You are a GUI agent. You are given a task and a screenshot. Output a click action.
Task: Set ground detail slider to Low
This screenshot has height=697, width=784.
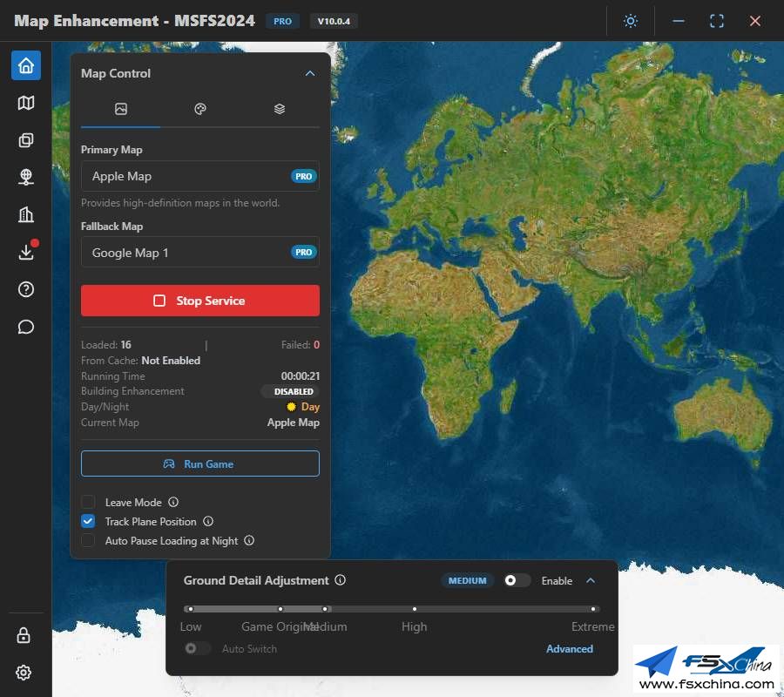191,609
